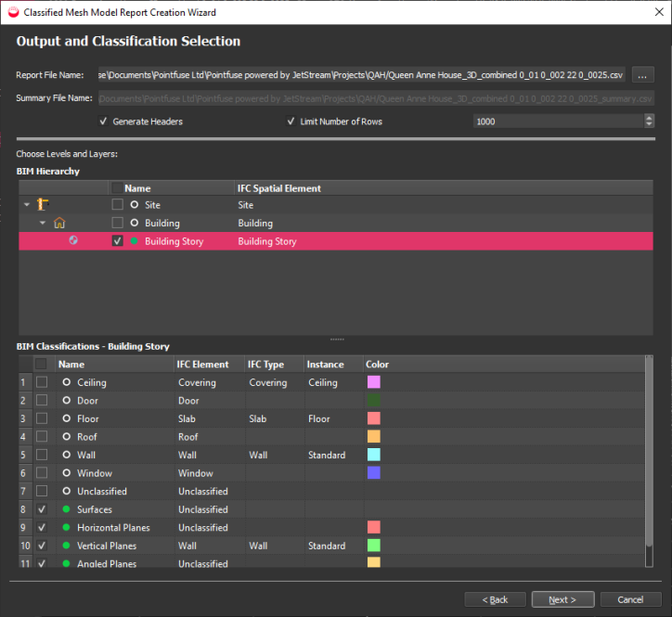Image resolution: width=672 pixels, height=617 pixels.
Task: Uncheck the Surfaces classification checkbox
Action: coord(42,509)
